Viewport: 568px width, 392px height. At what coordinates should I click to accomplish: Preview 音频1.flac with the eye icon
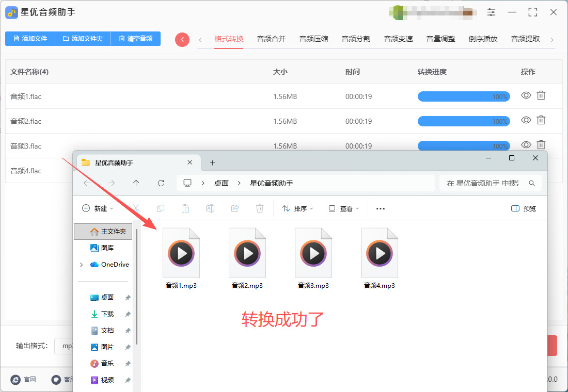526,95
